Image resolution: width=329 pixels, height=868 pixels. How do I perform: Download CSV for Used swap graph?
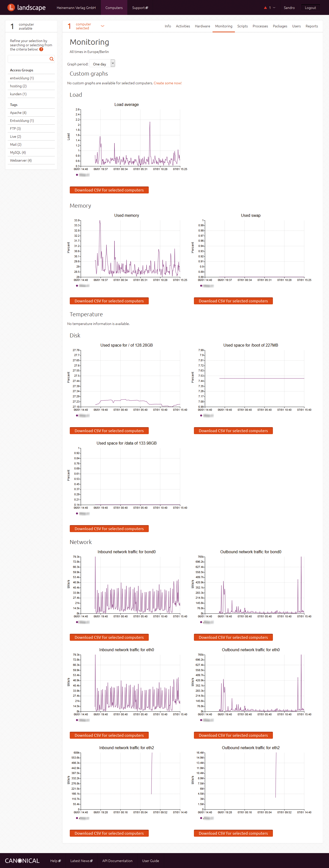(x=233, y=301)
